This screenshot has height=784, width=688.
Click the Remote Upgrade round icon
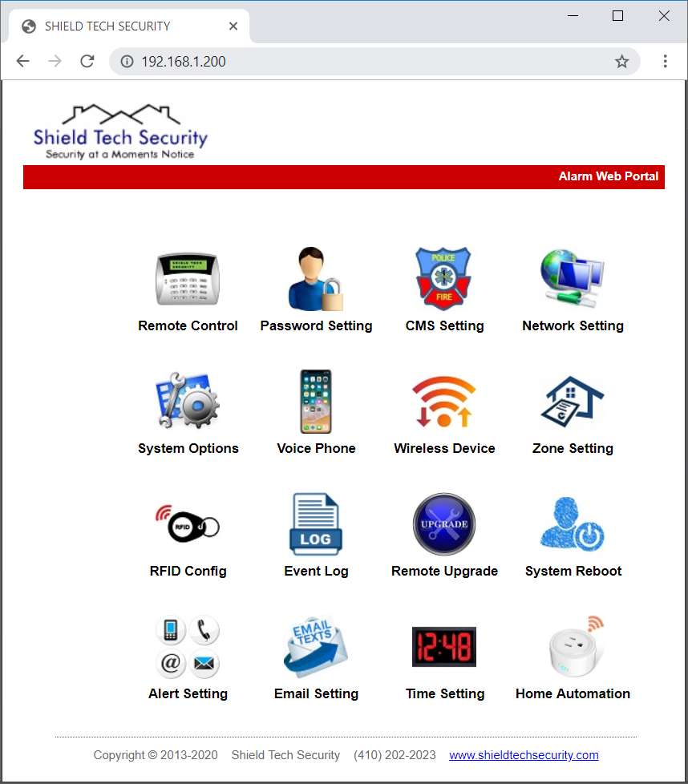(x=444, y=524)
